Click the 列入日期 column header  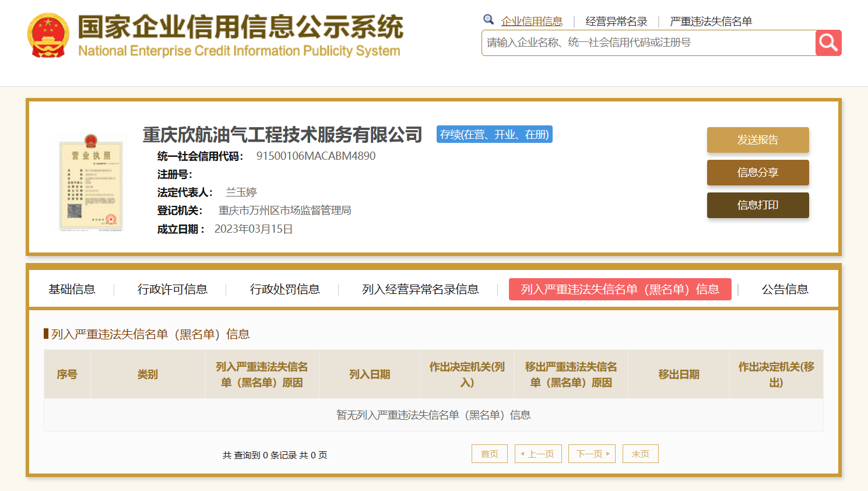370,374
